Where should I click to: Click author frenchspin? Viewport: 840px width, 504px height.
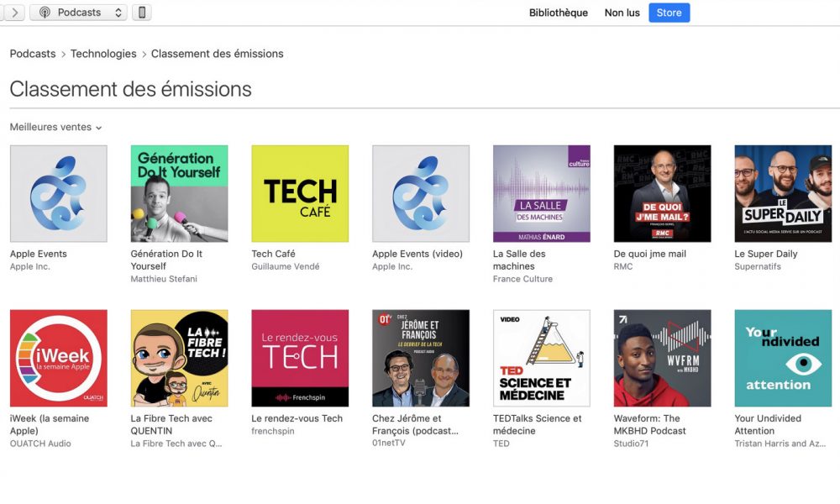pyautogui.click(x=273, y=431)
